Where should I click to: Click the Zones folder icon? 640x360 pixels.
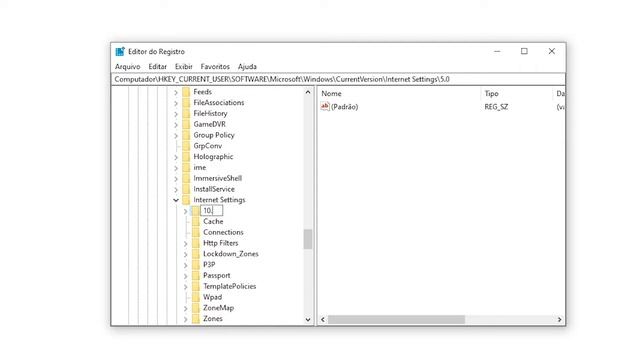coord(196,319)
